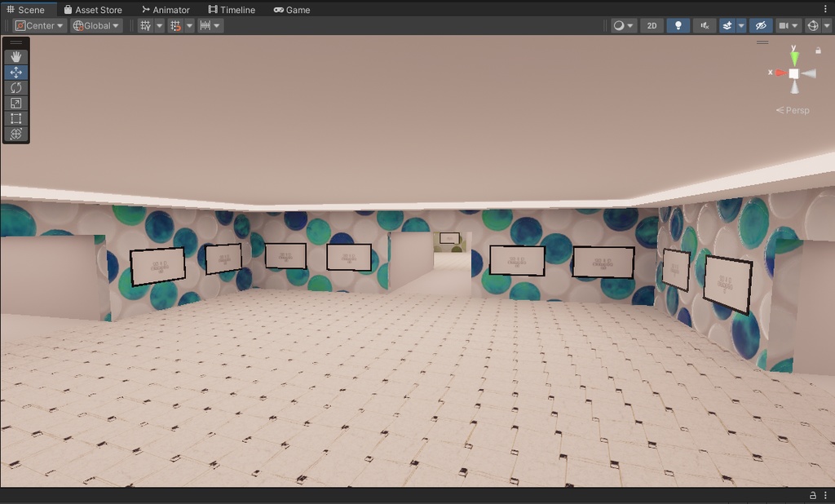Switch to the Scene tab
The height and width of the screenshot is (504, 835).
(x=26, y=10)
